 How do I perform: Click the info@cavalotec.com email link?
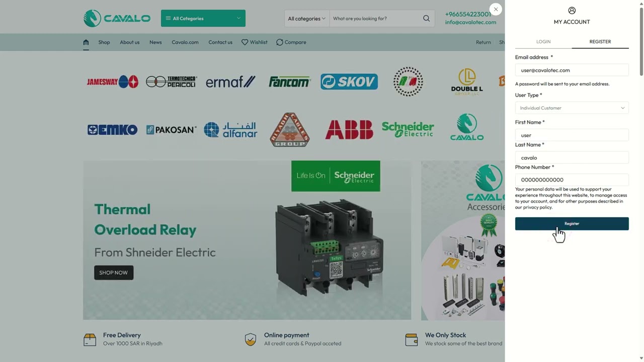tap(470, 22)
